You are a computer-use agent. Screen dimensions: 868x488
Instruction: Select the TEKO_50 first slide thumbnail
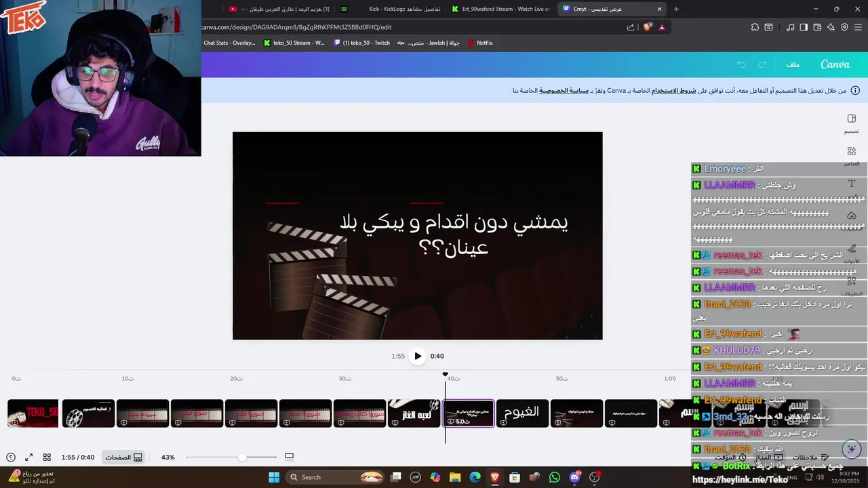[33, 413]
